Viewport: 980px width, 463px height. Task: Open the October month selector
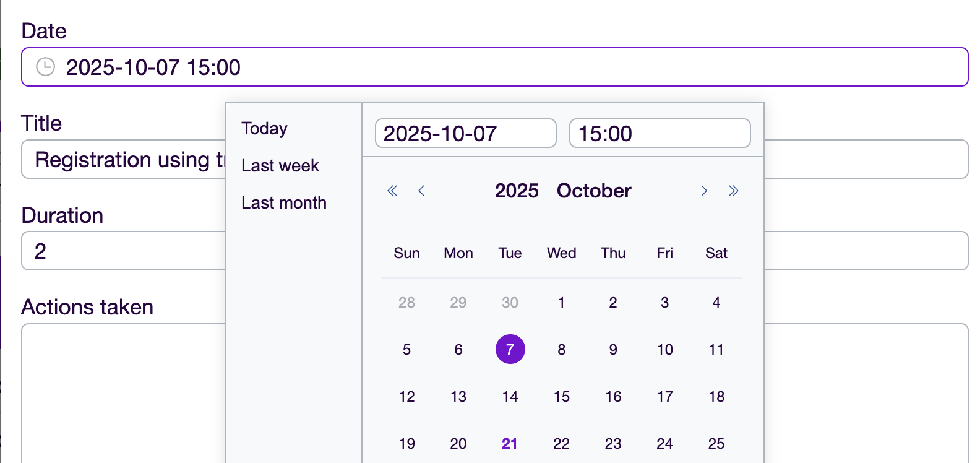594,191
